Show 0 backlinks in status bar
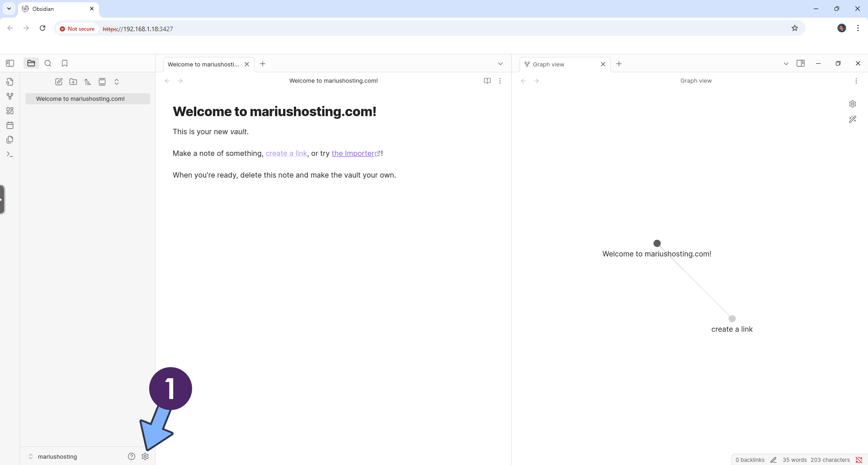The height and width of the screenshot is (465, 868). tap(750, 460)
